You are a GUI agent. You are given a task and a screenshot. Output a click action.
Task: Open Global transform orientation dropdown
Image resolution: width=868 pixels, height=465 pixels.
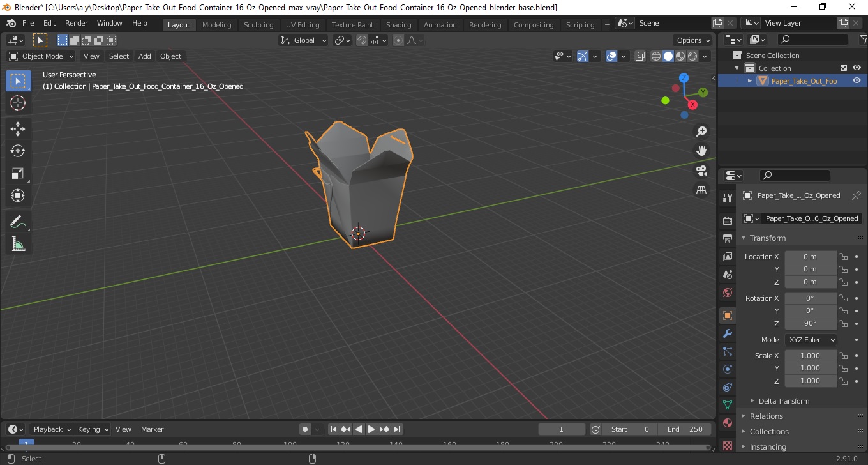pos(304,40)
